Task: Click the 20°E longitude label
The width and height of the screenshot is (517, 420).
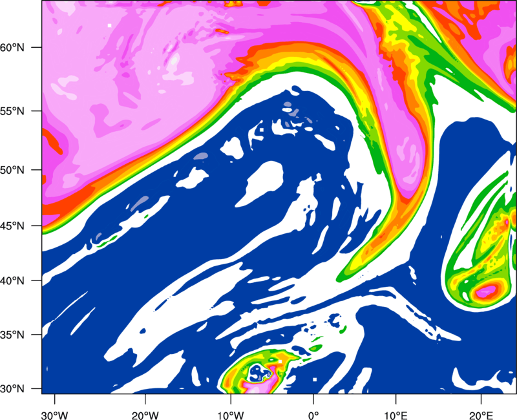Action: point(480,415)
